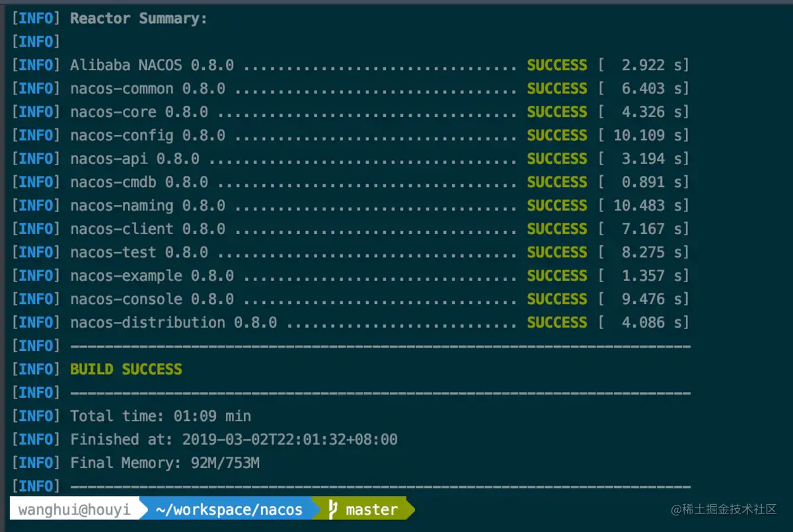Click the SUCCESS status on nacos-config row
The height and width of the screenshot is (532, 793).
coord(557,135)
